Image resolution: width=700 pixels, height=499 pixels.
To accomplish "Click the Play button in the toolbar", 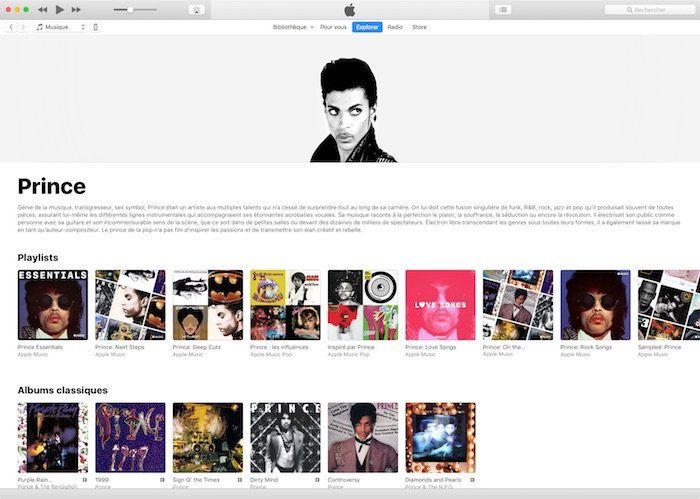I will (60, 9).
